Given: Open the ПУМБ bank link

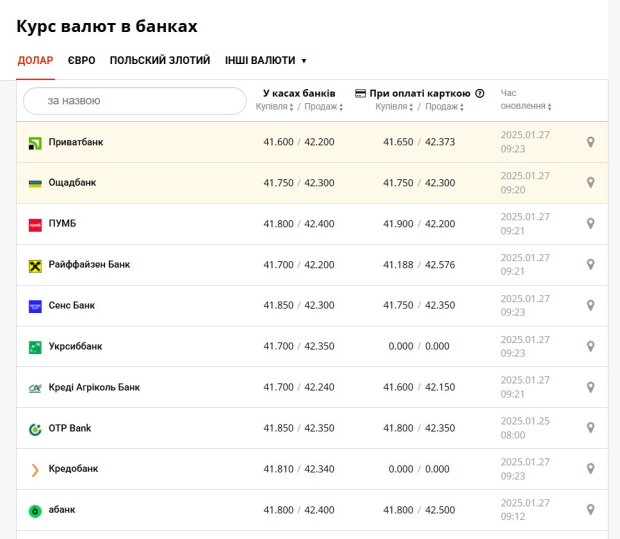Looking at the screenshot, I should pyautogui.click(x=62, y=223).
